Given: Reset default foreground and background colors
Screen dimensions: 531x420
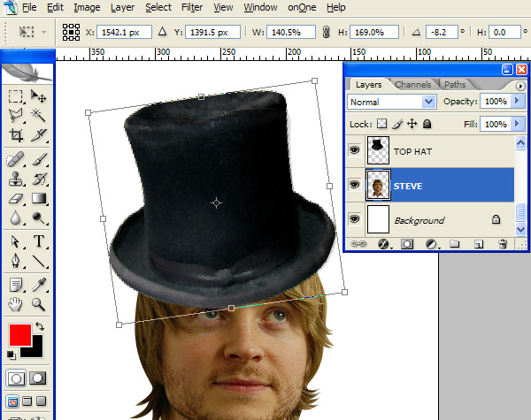Looking at the screenshot, I should (x=11, y=355).
